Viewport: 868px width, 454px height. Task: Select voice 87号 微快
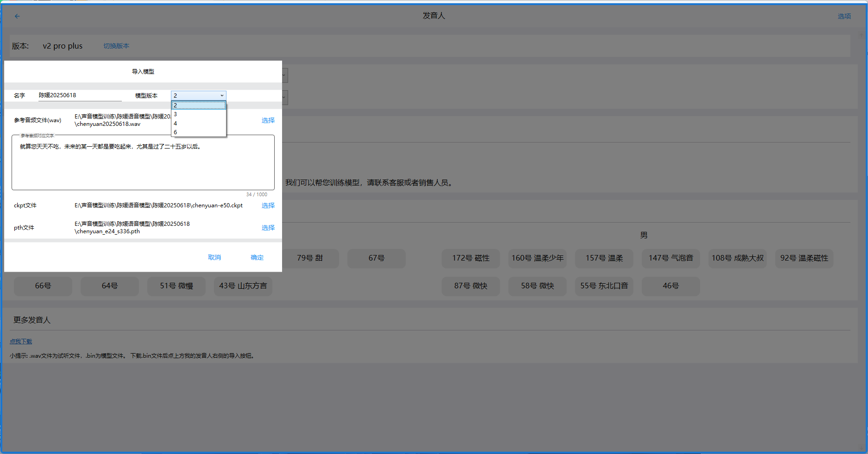point(471,286)
